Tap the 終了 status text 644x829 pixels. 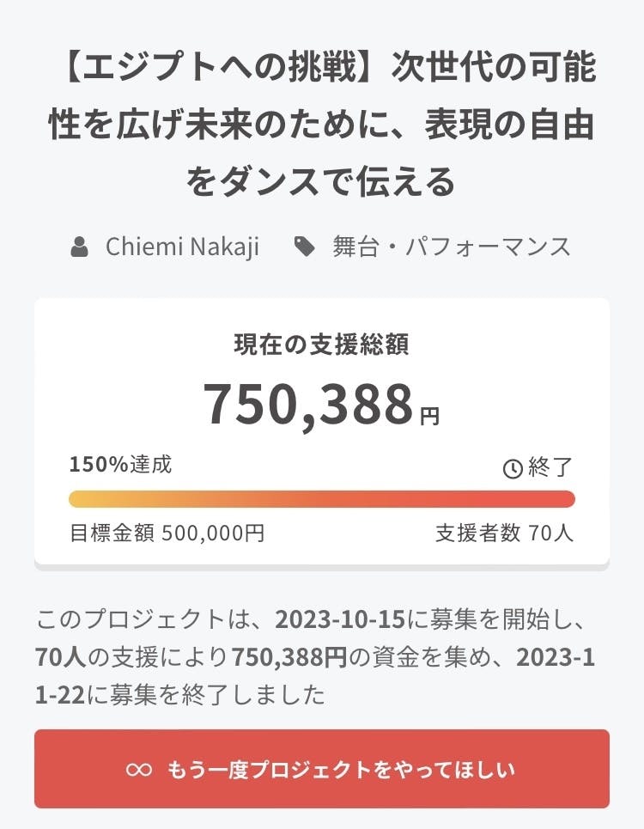pos(550,468)
